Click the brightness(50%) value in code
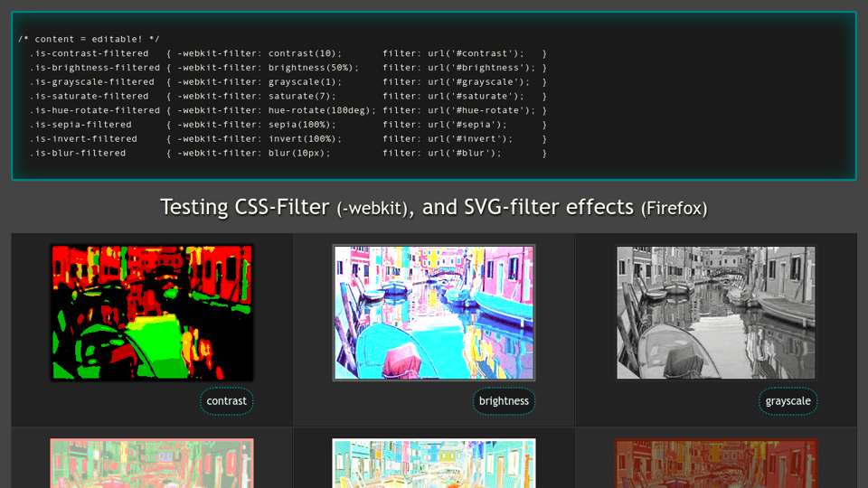The width and height of the screenshot is (868, 488). (x=311, y=68)
